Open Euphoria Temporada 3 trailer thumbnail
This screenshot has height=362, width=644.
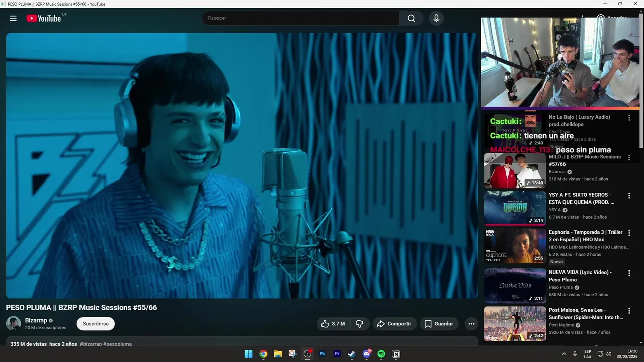click(515, 246)
